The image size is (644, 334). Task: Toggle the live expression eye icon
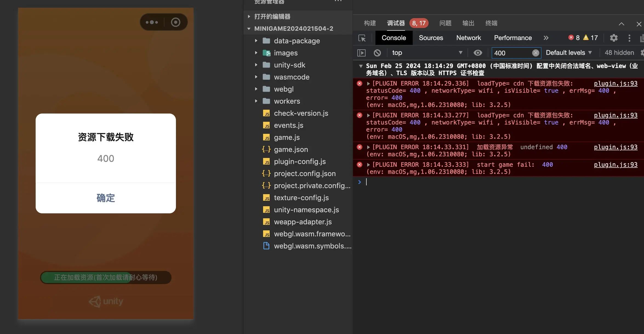tap(478, 53)
